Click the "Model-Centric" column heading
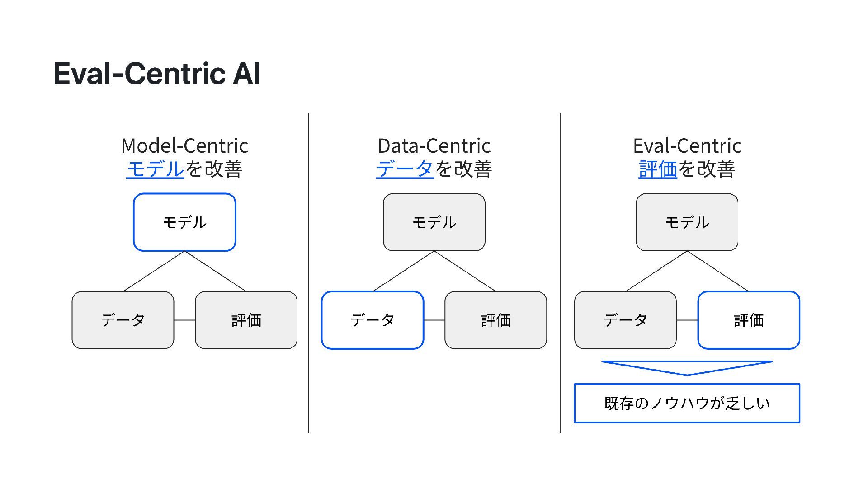Image resolution: width=868 pixels, height=488 pixels. pyautogui.click(x=184, y=145)
